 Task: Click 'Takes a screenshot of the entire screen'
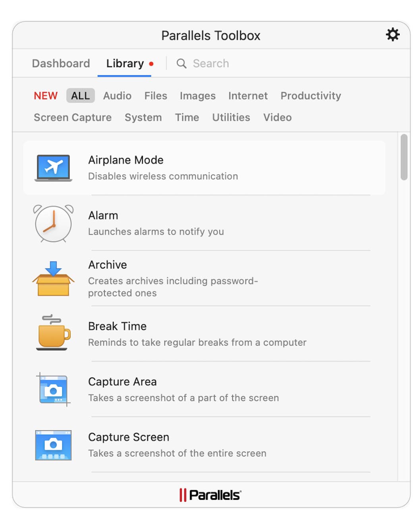click(177, 453)
